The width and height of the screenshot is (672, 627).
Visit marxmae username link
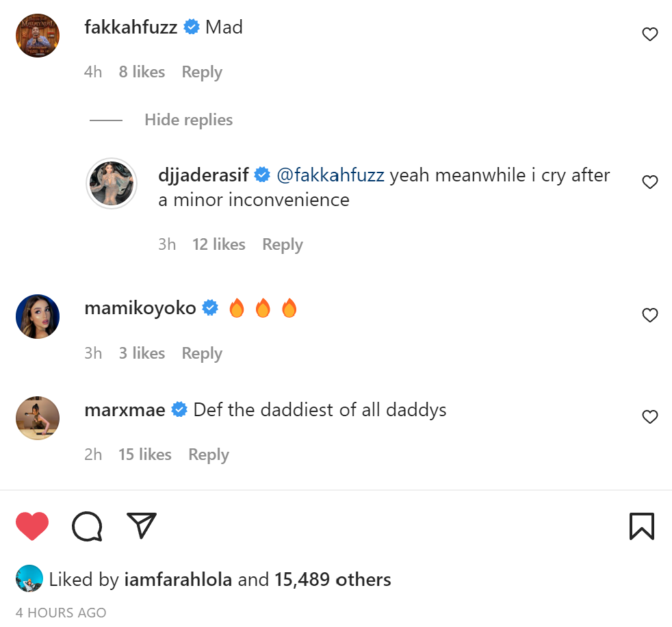click(125, 410)
